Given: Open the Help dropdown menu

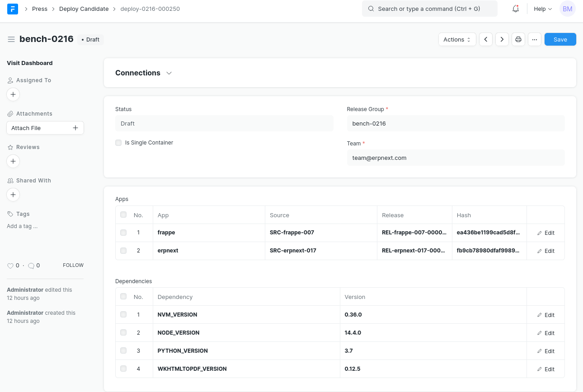Looking at the screenshot, I should click(543, 9).
